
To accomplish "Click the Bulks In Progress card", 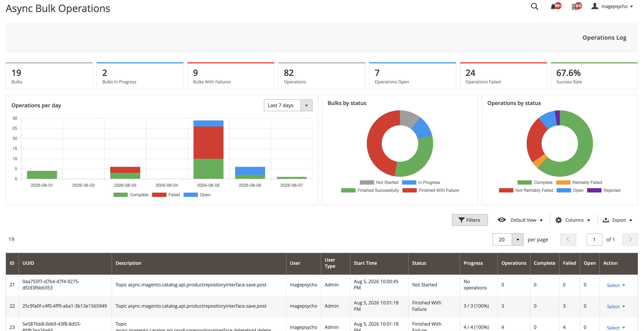I will 140,76.
